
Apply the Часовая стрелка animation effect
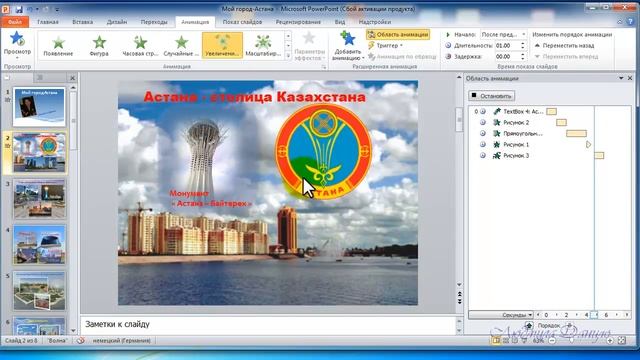(x=140, y=46)
